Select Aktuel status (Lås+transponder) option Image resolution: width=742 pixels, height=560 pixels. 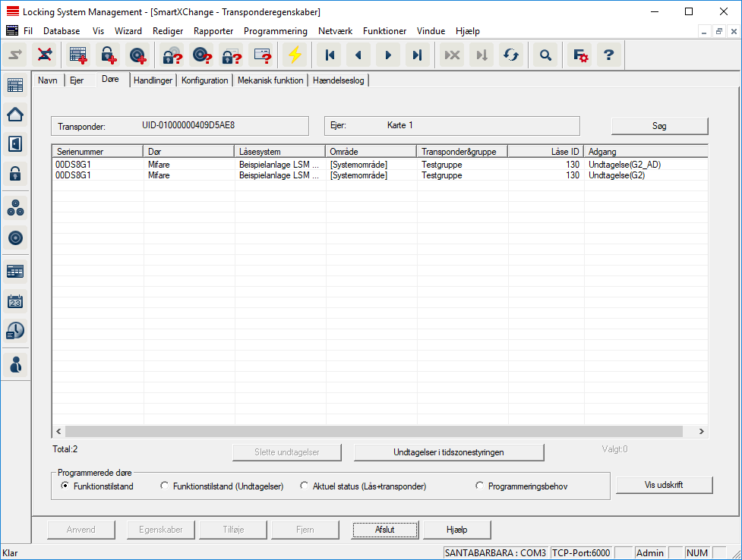coord(305,486)
